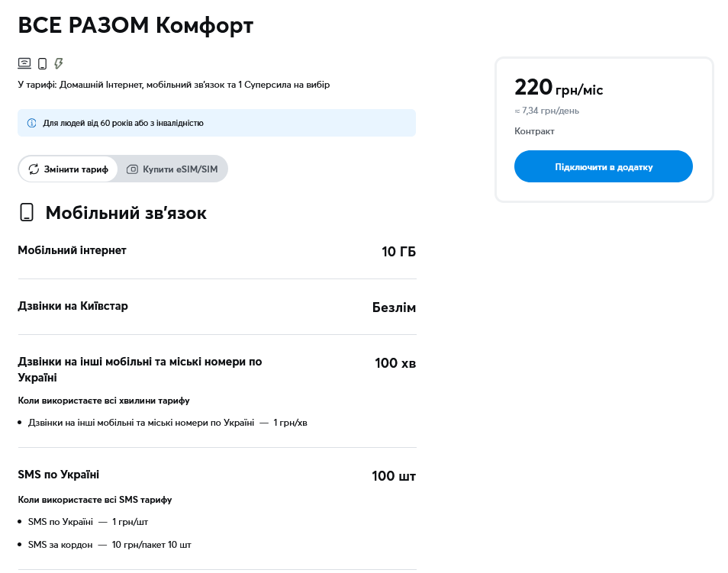
Task: Click the SIM card icon in Купити eSIM/SIM
Action: [132, 169]
